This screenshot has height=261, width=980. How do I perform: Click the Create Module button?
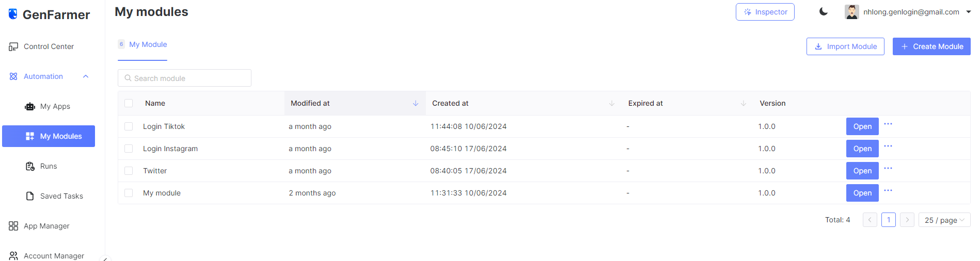931,46
